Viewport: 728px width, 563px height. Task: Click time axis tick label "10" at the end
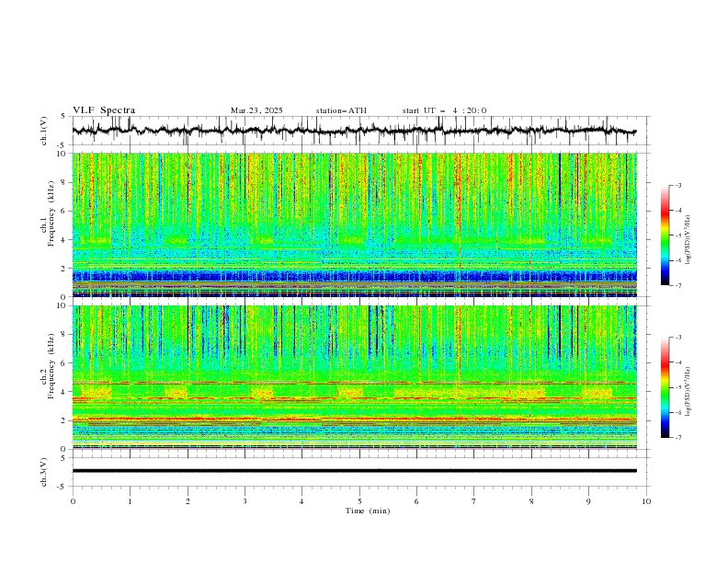[646, 501]
